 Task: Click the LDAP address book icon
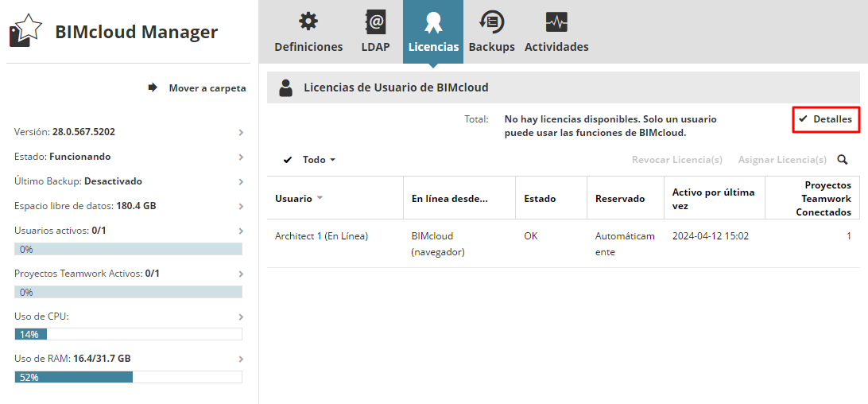point(375,22)
